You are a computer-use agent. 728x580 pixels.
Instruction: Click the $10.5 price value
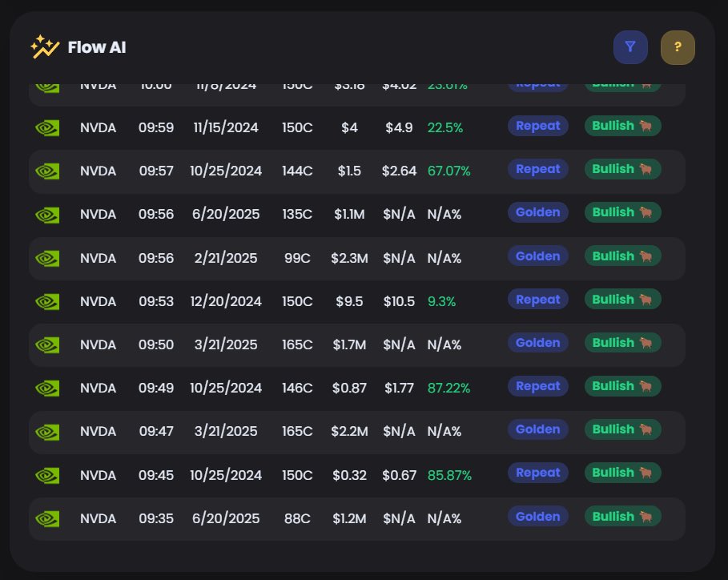click(399, 301)
